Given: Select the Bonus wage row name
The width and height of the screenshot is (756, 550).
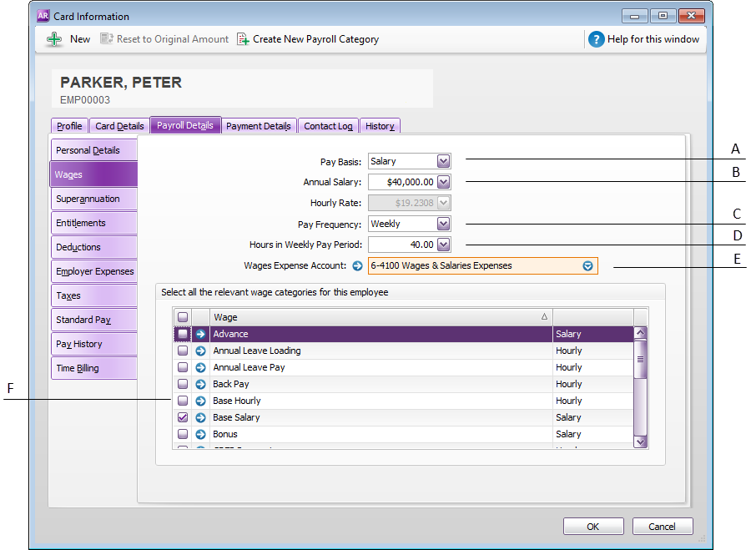Looking at the screenshot, I should click(225, 434).
